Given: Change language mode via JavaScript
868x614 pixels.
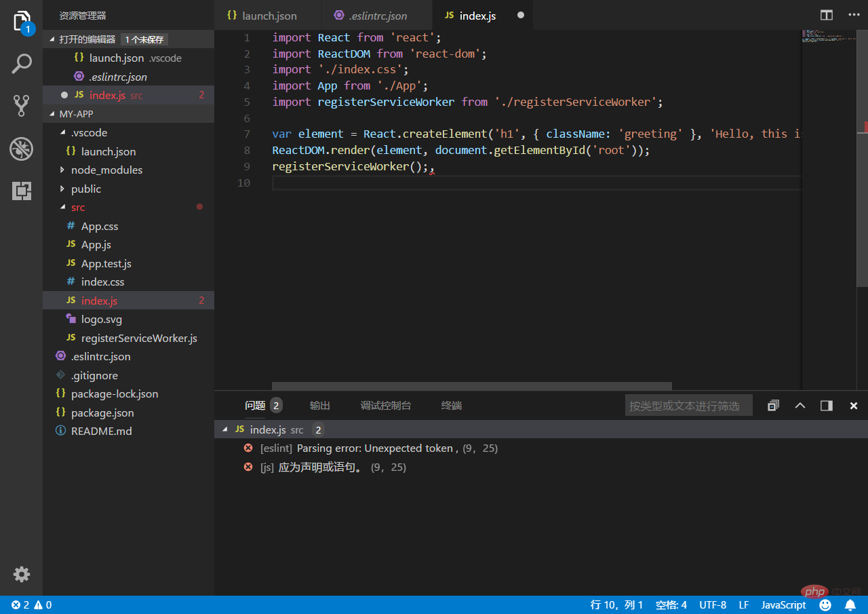Looking at the screenshot, I should point(783,605).
